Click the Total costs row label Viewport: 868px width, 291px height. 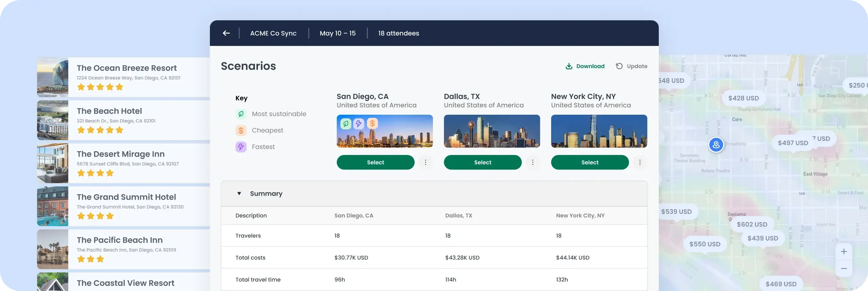[250, 258]
